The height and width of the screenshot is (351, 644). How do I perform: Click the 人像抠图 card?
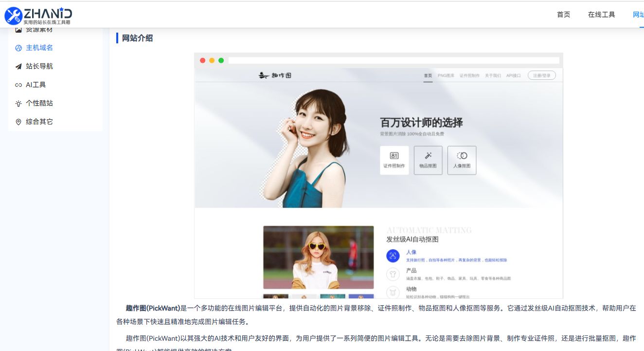click(462, 160)
